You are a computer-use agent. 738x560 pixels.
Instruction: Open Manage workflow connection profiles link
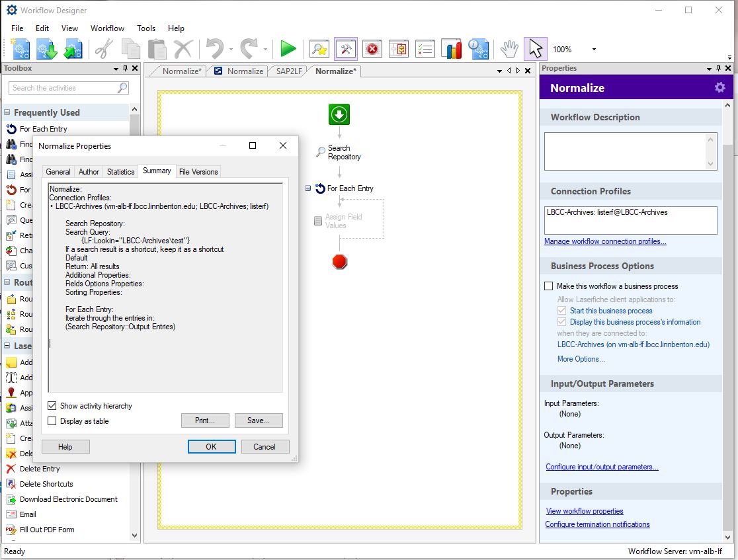click(604, 241)
